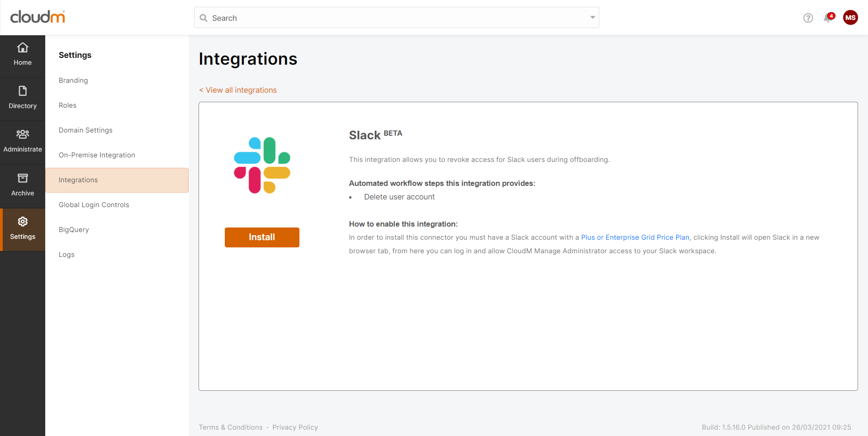Screen dimensions: 868x436
Task: Click the Slack logo image
Action: coord(262,165)
